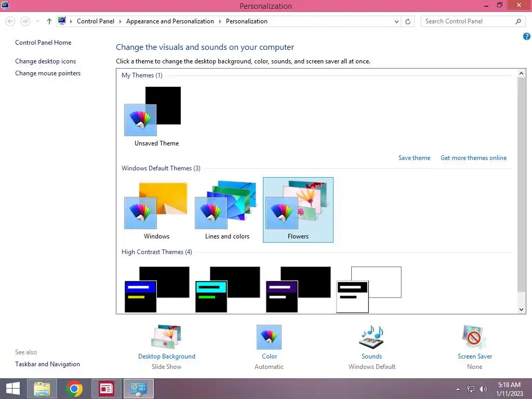The height and width of the screenshot is (399, 532).
Task: Click Save theme link
Action: coord(414,158)
